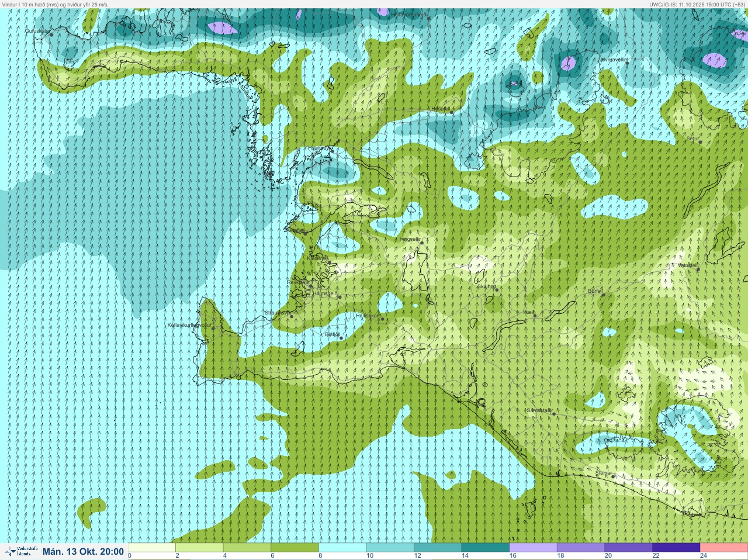
Task: Click the Hellisskarð station marker
Action: pos(382,319)
